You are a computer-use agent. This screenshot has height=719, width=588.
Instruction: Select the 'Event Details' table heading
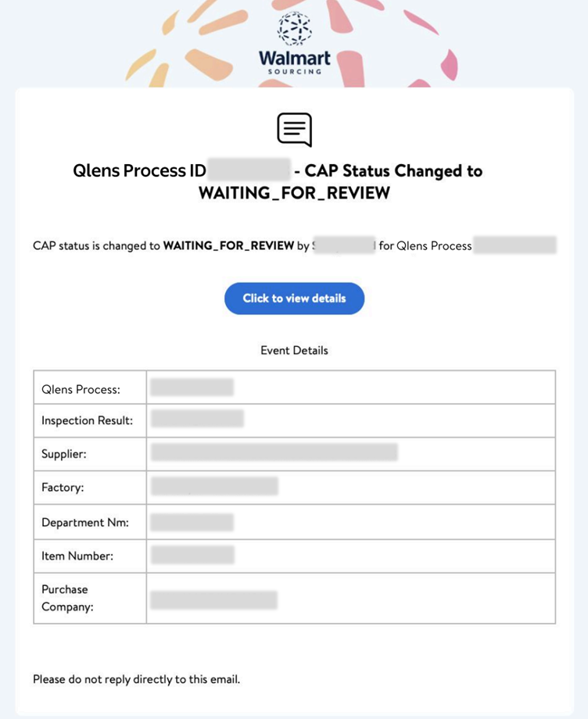[x=294, y=351]
